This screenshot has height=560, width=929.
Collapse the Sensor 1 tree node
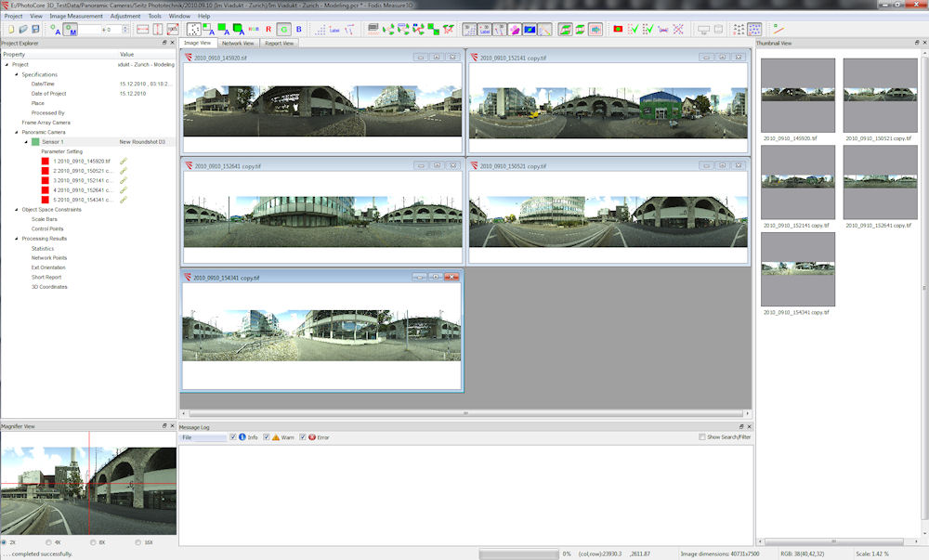pyautogui.click(x=26, y=142)
